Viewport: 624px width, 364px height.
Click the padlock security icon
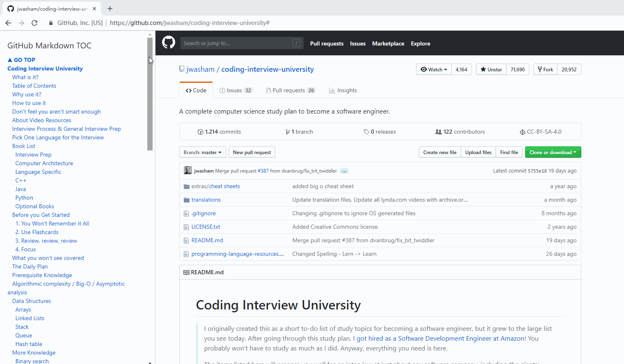tap(51, 23)
